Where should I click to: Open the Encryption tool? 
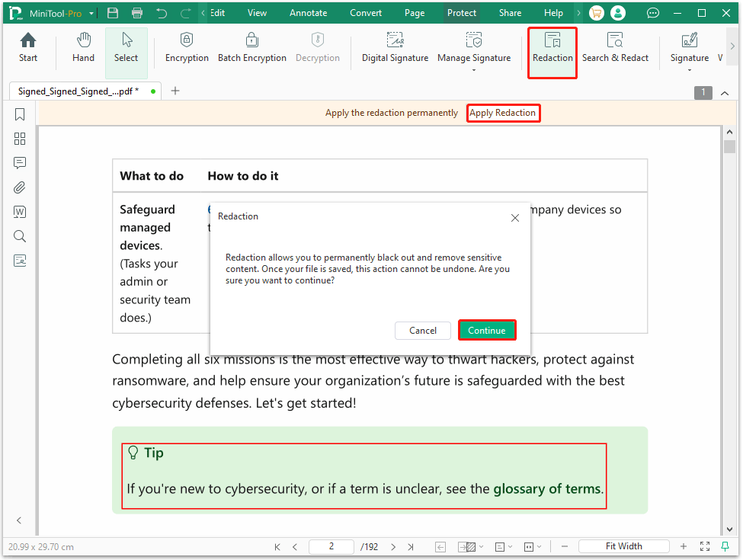pos(187,47)
